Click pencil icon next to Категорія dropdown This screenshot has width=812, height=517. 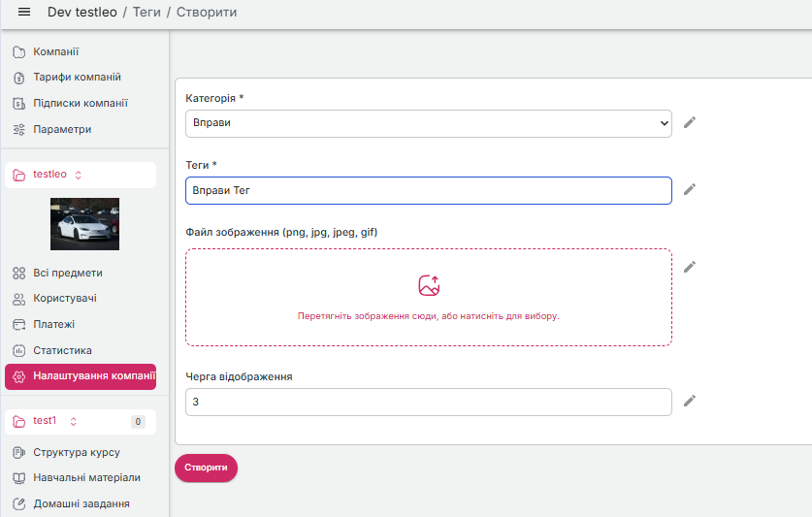pyautogui.click(x=690, y=122)
